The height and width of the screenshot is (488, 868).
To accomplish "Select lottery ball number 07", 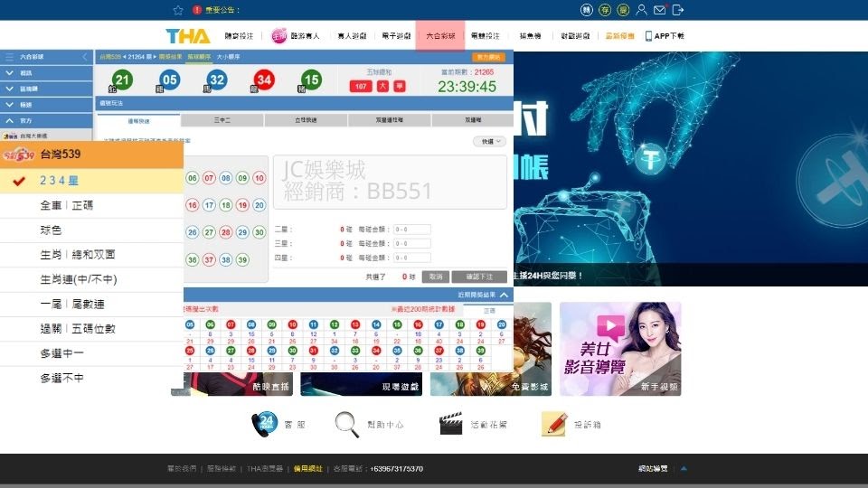I will tap(209, 178).
